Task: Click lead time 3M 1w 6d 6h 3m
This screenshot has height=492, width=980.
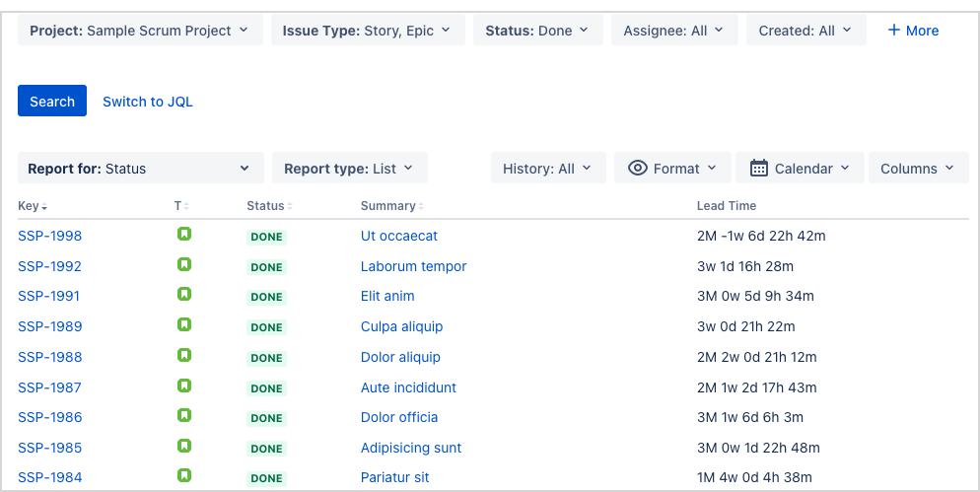Action: click(x=750, y=417)
